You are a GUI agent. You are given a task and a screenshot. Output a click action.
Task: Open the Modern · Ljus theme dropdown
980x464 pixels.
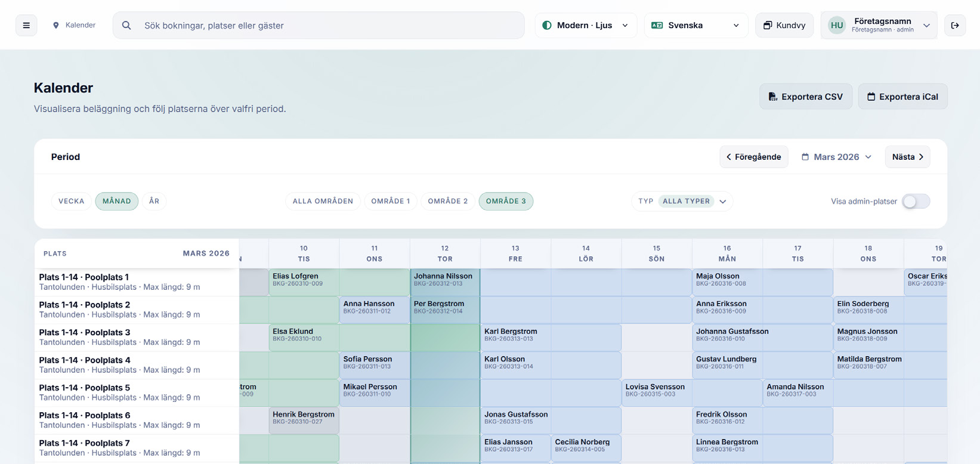tap(585, 25)
